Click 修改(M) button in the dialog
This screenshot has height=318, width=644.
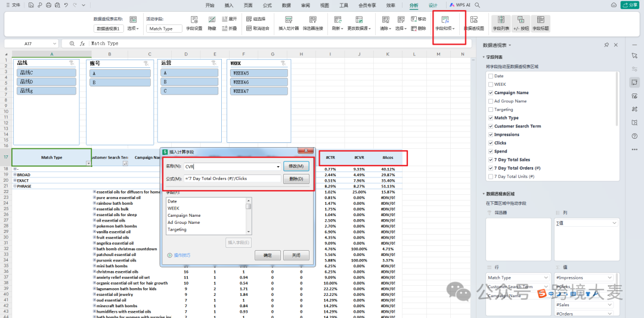tap(296, 166)
